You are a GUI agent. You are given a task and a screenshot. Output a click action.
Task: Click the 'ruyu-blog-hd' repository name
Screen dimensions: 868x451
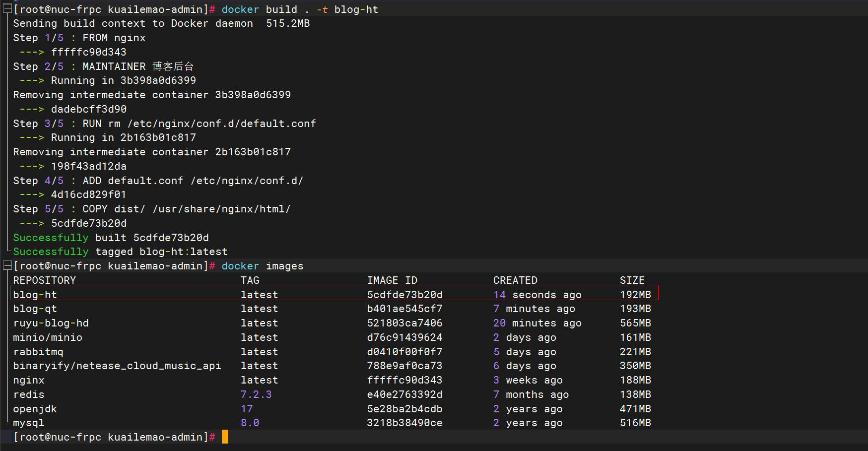tap(51, 323)
